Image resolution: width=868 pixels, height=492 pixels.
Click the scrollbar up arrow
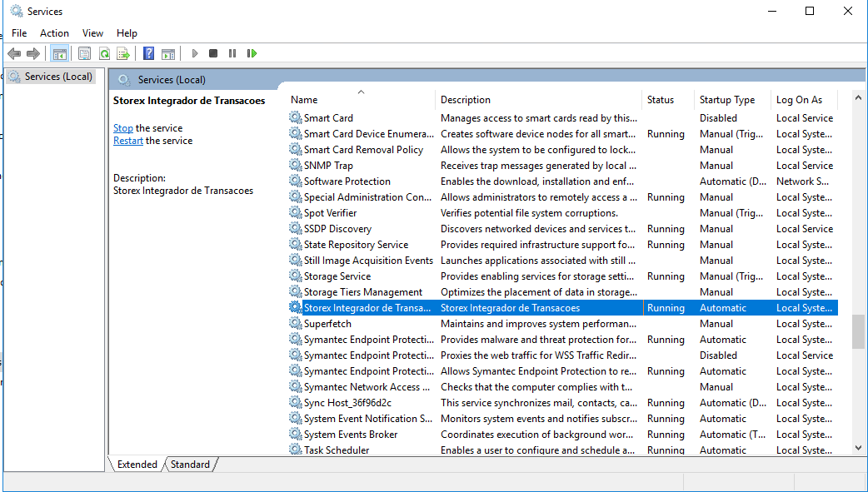(858, 97)
